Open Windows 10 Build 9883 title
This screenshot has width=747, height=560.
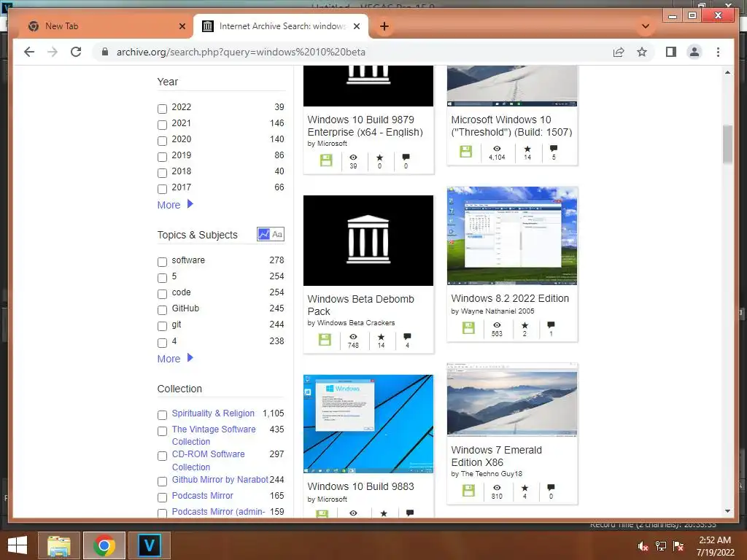pos(360,486)
